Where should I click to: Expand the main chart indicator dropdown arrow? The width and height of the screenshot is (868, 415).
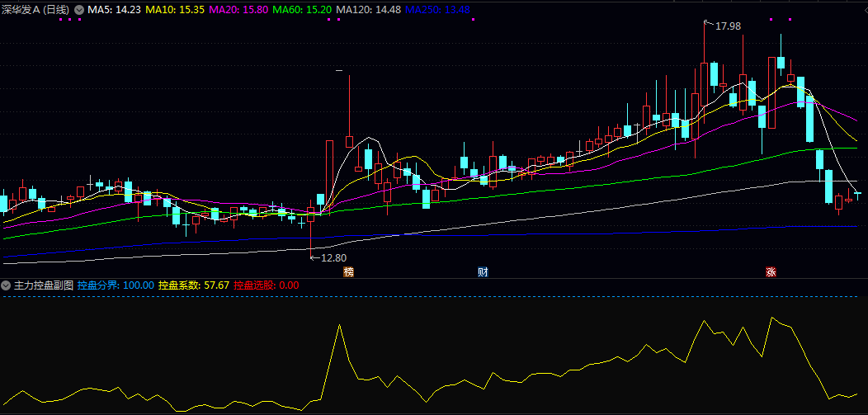coord(79,9)
